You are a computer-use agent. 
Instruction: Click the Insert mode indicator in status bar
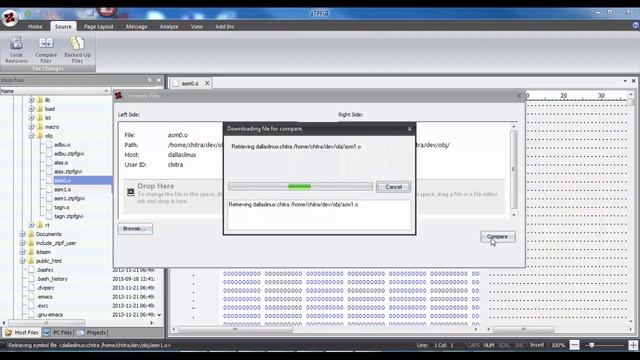pyautogui.click(x=537, y=345)
